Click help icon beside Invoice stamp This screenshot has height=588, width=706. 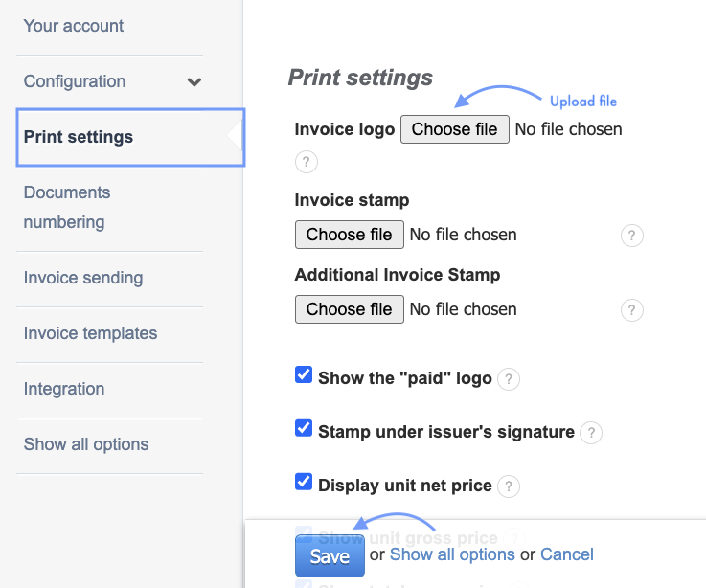(631, 236)
